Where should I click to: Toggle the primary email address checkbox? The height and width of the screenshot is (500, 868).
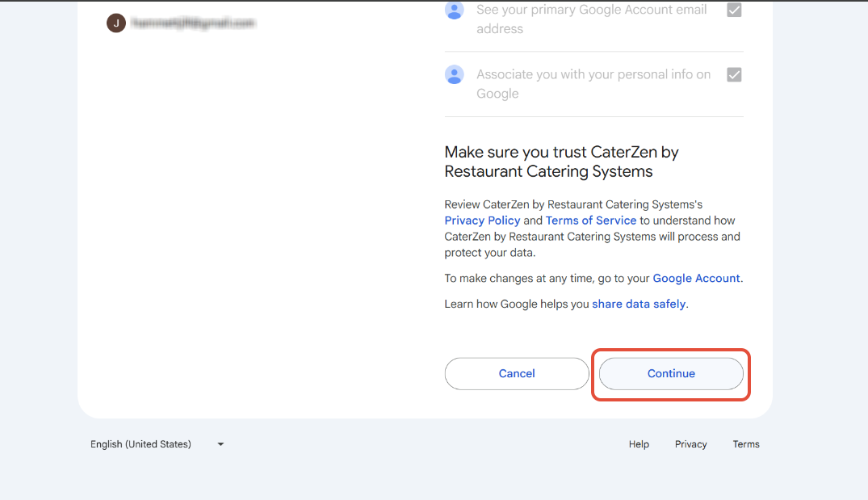[734, 10]
